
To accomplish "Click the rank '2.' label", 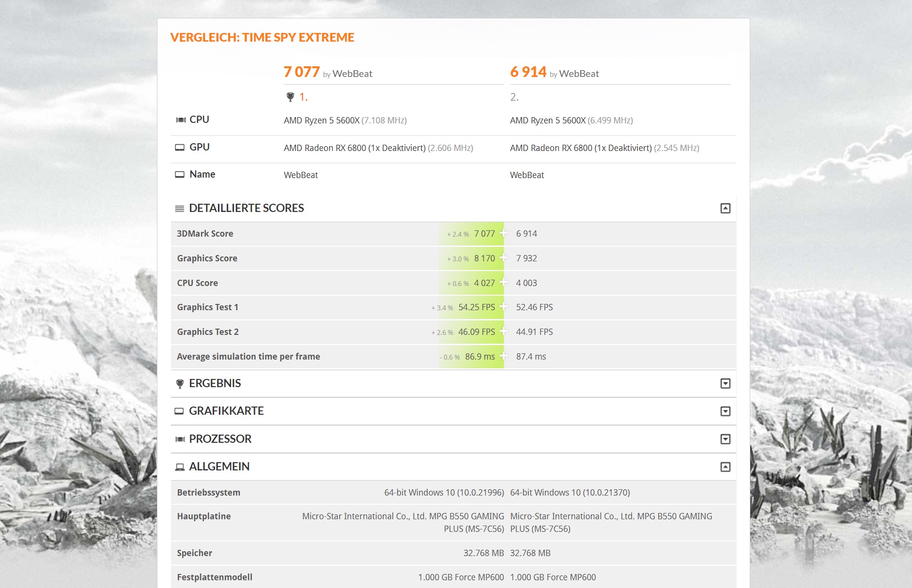I will (514, 97).
